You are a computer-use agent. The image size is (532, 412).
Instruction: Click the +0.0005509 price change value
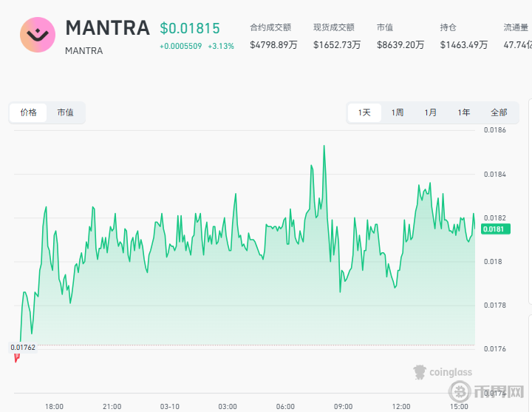click(181, 46)
